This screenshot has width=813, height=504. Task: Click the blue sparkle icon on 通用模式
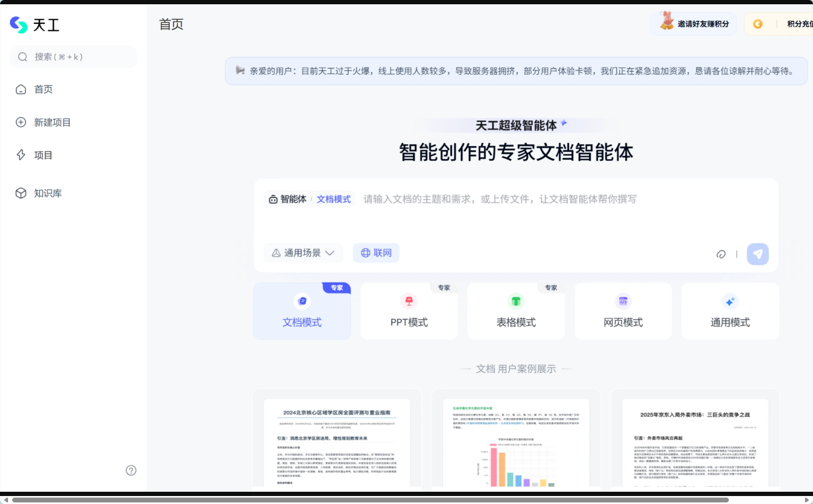click(x=730, y=301)
